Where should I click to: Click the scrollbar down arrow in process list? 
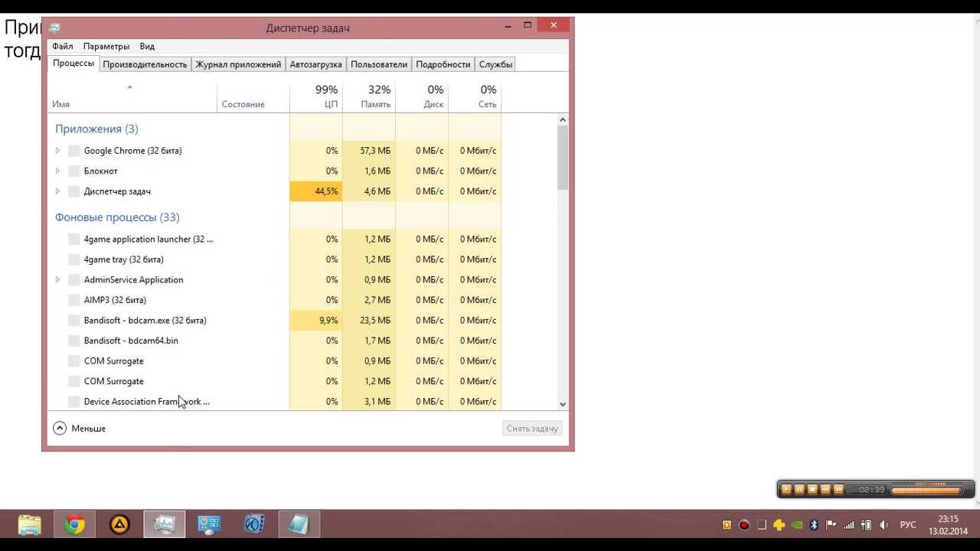pyautogui.click(x=563, y=404)
